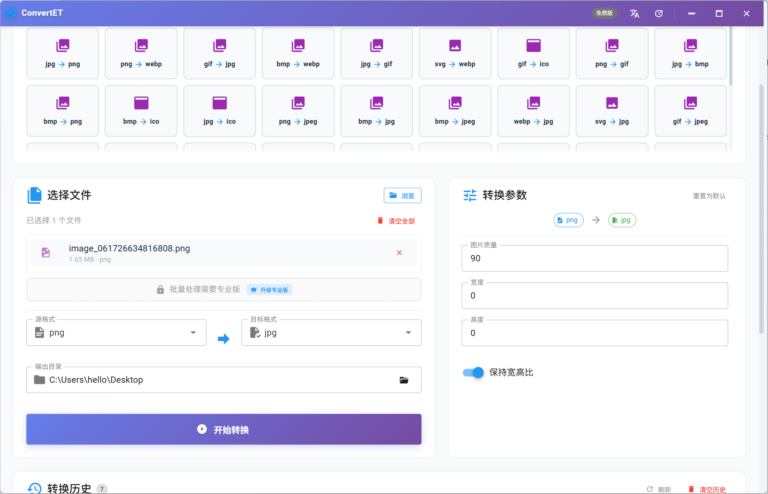Click the blue arrow between format dropdowns

pos(223,339)
